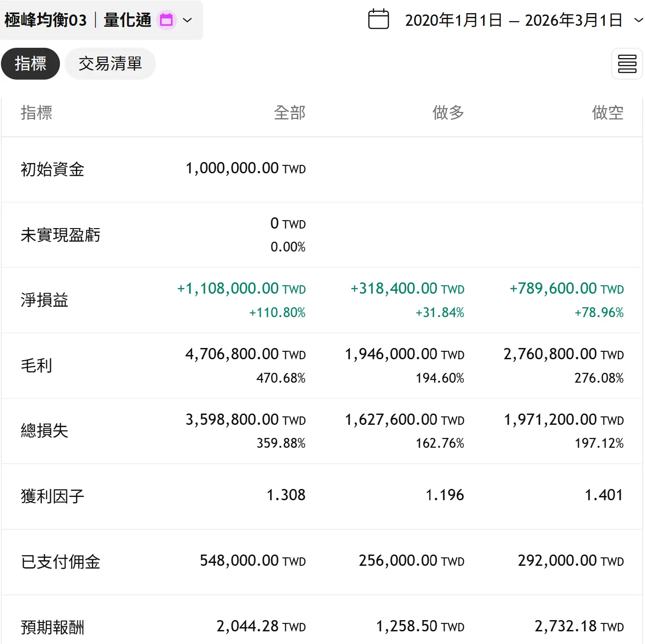The height and width of the screenshot is (644, 645).
Task: Click the 獲利因子 row label
Action: click(x=52, y=496)
